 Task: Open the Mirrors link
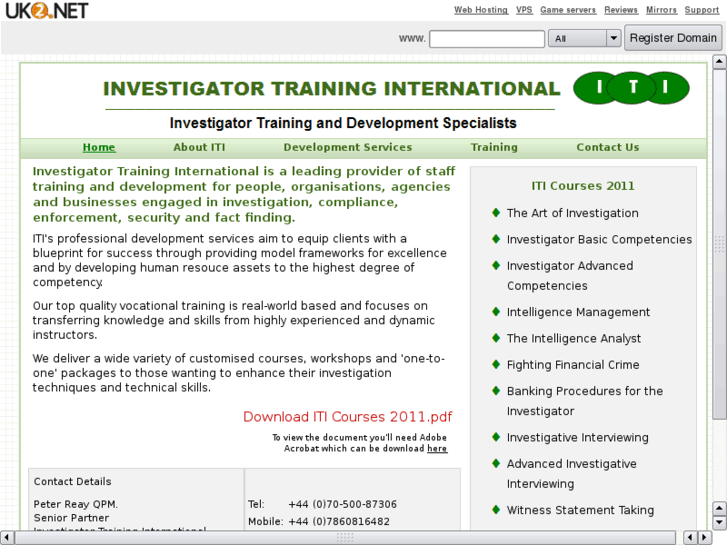coord(662,10)
